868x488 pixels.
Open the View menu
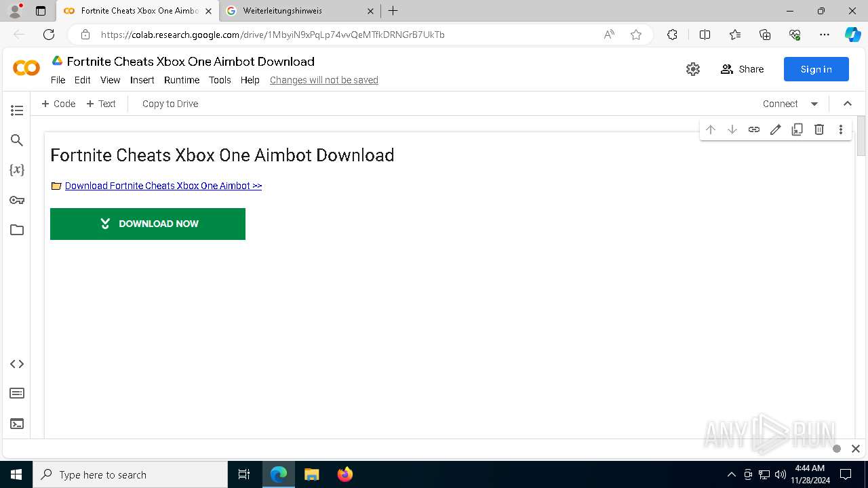[x=111, y=80]
